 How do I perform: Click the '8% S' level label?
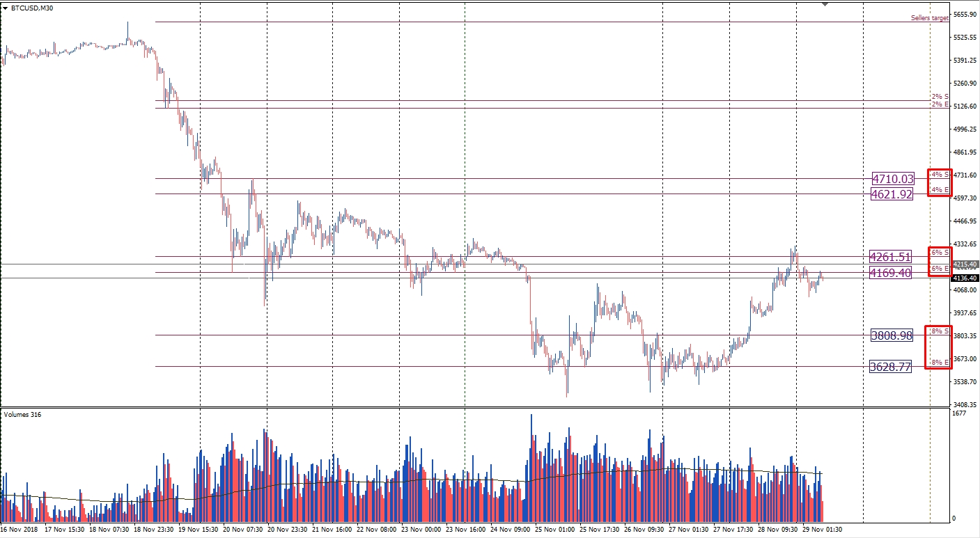point(940,331)
